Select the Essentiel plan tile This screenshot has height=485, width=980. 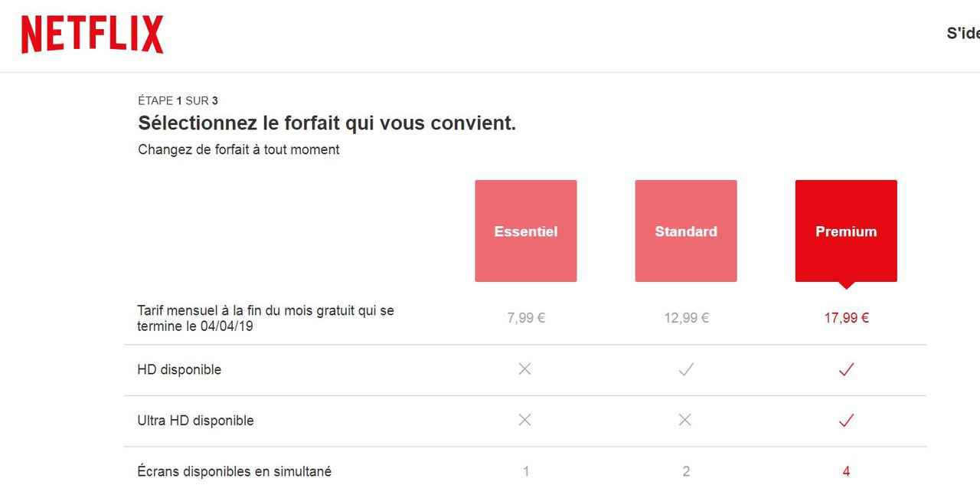click(526, 231)
